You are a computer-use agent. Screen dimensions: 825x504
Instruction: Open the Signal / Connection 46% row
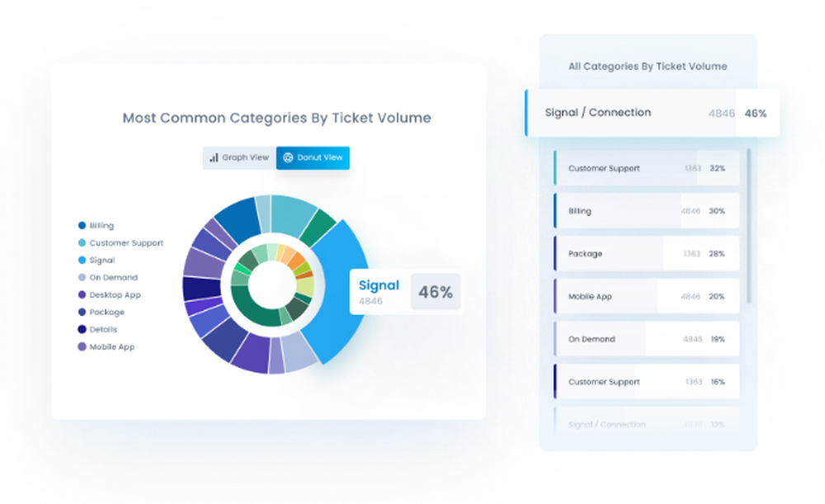(652, 113)
